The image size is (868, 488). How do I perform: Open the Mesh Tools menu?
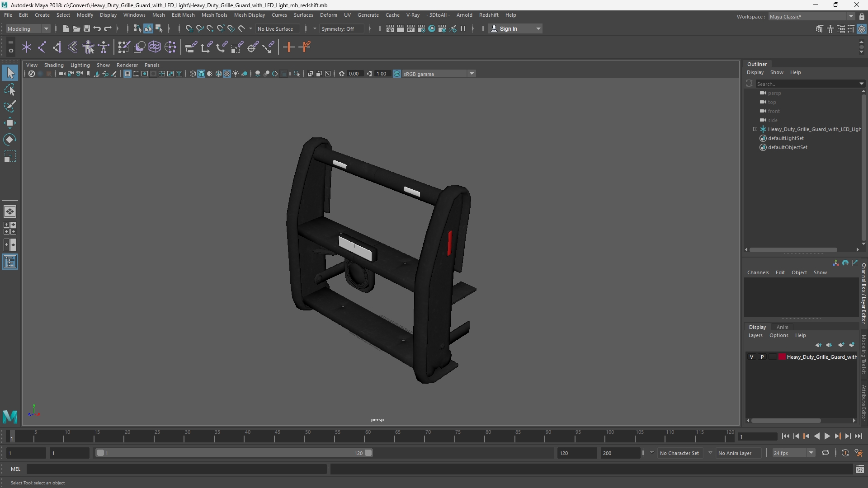pos(214,15)
